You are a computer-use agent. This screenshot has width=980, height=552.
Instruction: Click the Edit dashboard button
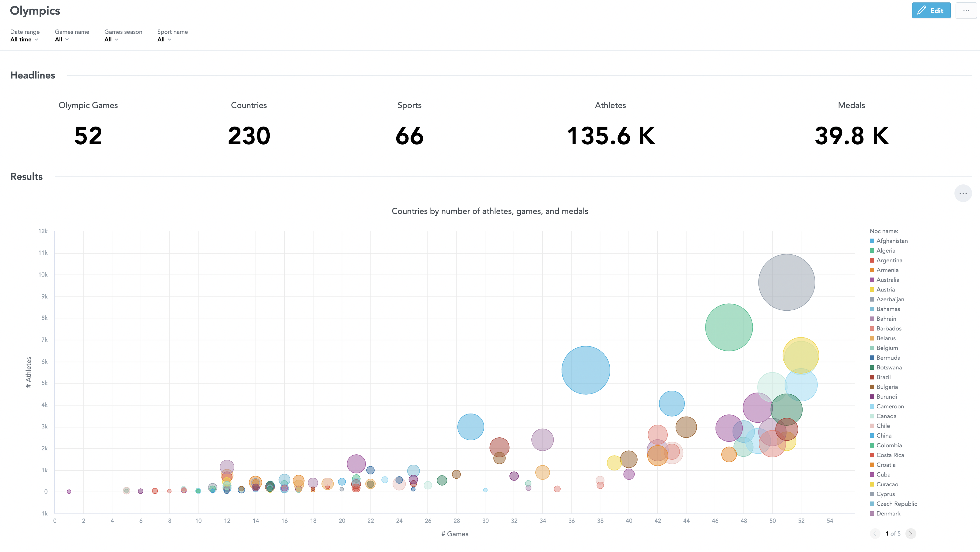[x=931, y=11]
